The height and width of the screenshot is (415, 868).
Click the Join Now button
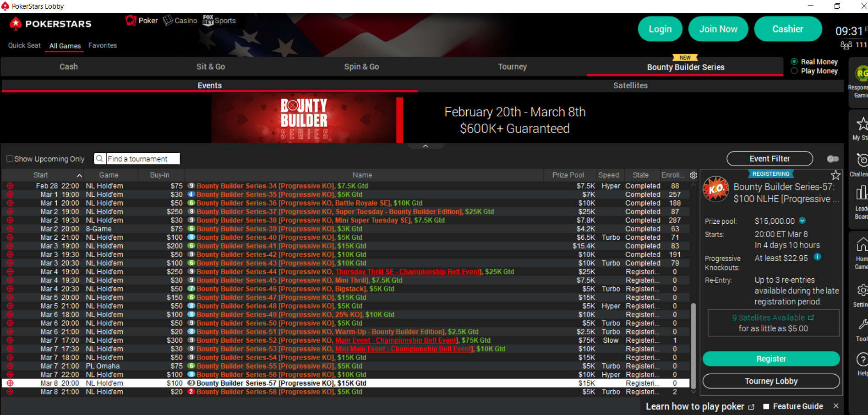pyautogui.click(x=718, y=29)
